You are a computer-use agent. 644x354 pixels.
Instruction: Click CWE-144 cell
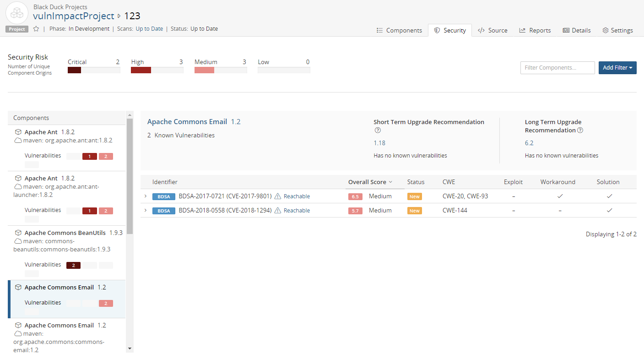click(x=455, y=211)
